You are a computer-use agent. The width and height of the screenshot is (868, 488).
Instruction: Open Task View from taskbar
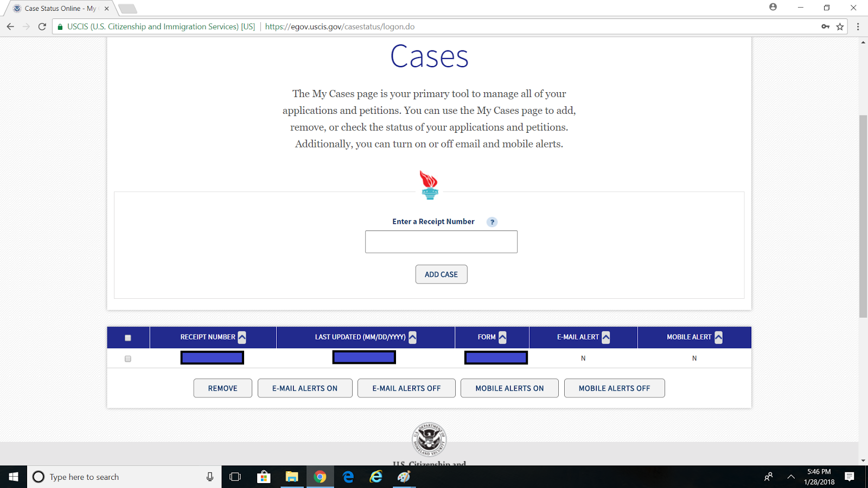(x=235, y=477)
